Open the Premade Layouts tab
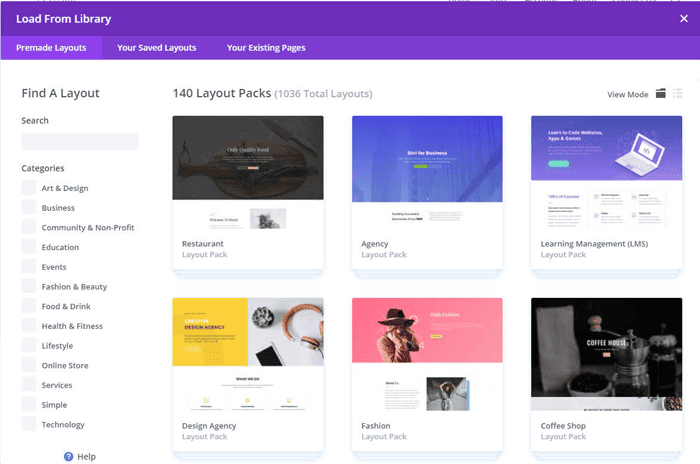This screenshot has width=700, height=464. (x=51, y=48)
